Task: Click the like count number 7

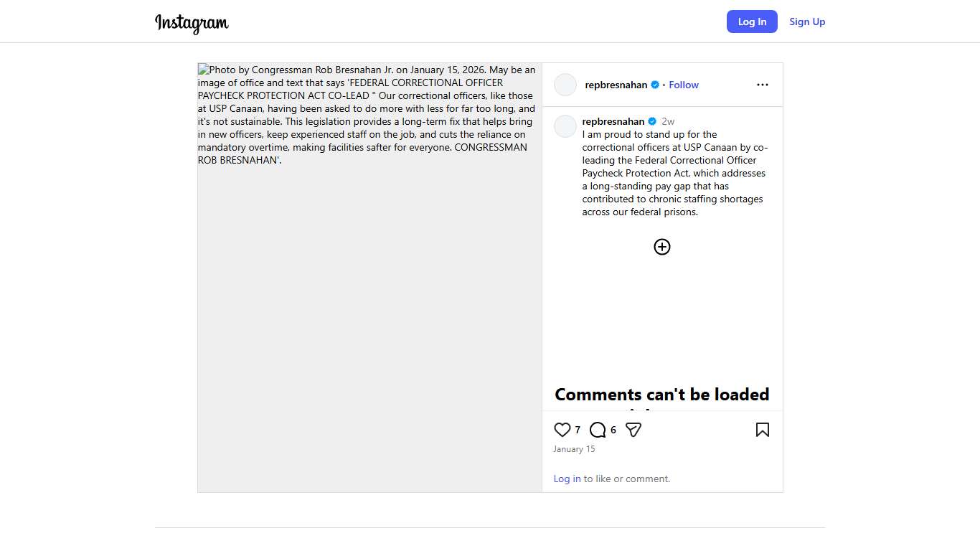Action: [578, 430]
